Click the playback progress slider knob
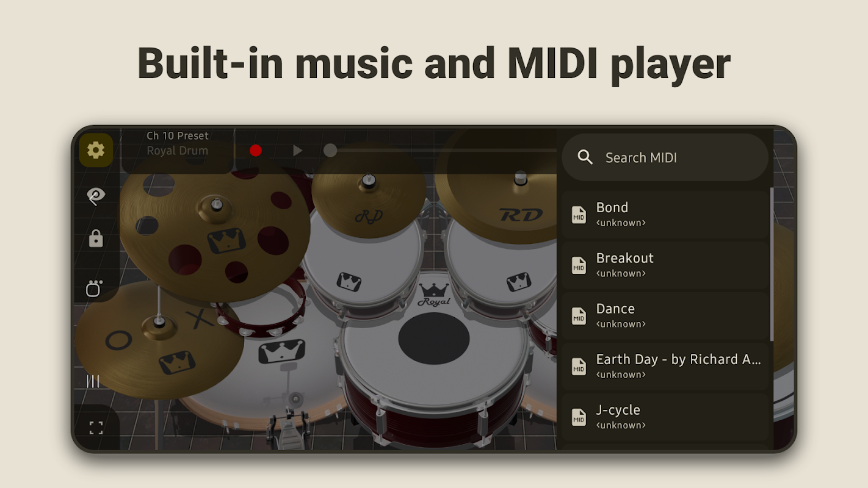Screen dimensions: 868x488 (330, 151)
